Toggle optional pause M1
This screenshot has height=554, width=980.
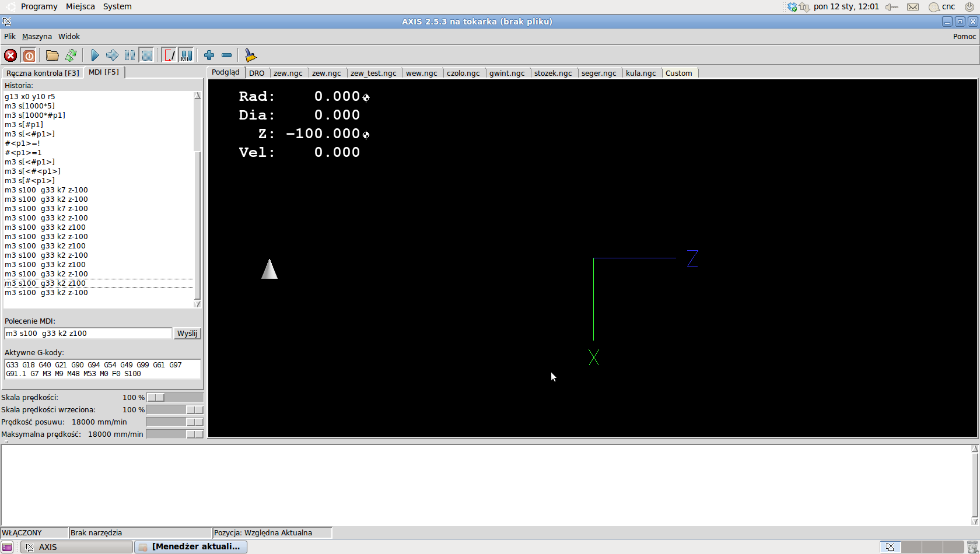(x=186, y=55)
